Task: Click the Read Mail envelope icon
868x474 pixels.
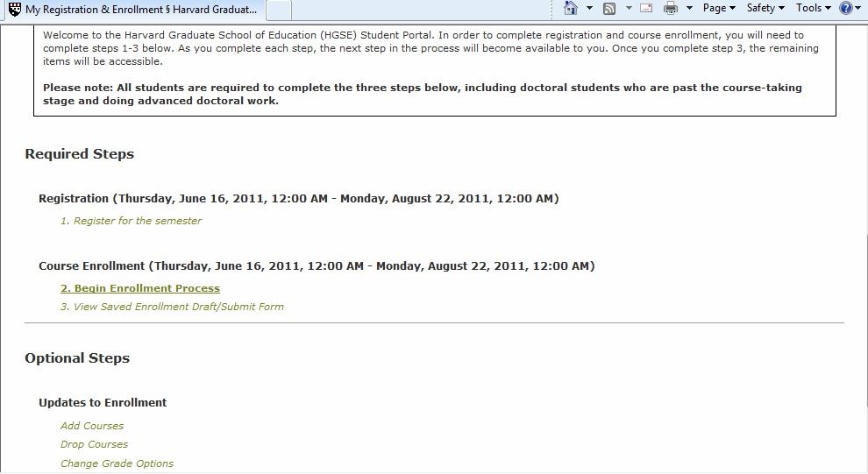Action: (x=646, y=8)
